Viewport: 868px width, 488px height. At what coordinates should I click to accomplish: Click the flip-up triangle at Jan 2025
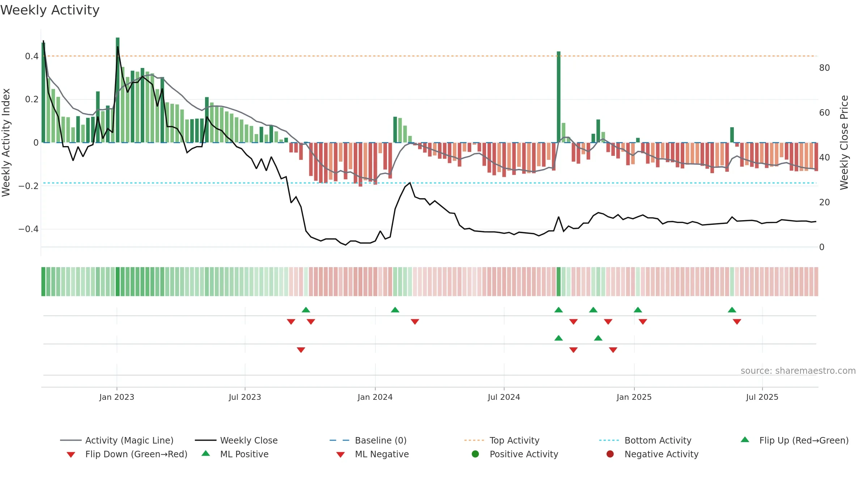(x=638, y=310)
